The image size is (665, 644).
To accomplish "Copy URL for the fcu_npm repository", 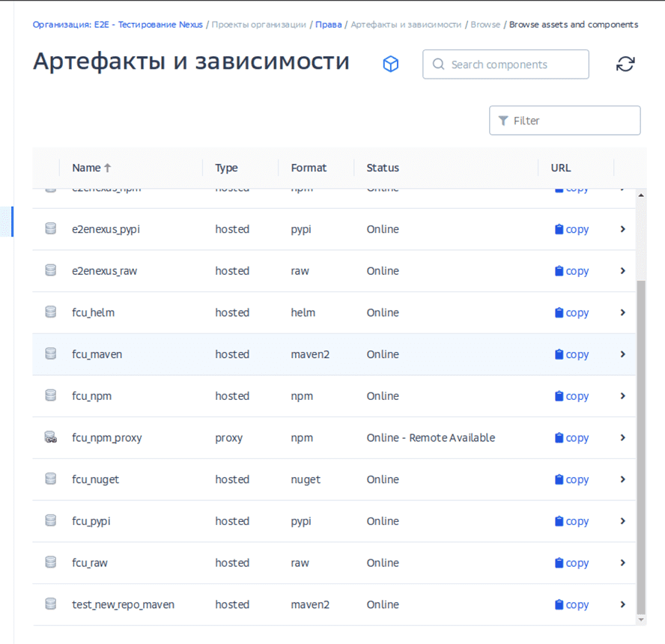I will coord(571,396).
